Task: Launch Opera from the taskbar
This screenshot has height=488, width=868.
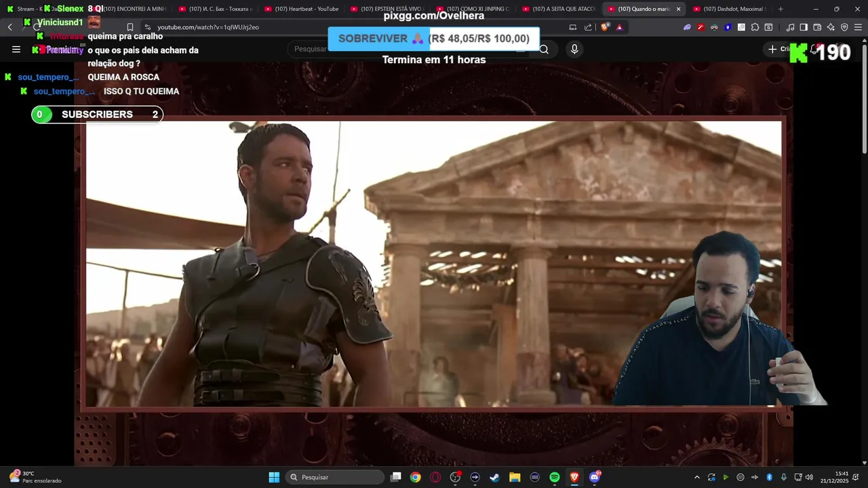Action: coord(435,477)
